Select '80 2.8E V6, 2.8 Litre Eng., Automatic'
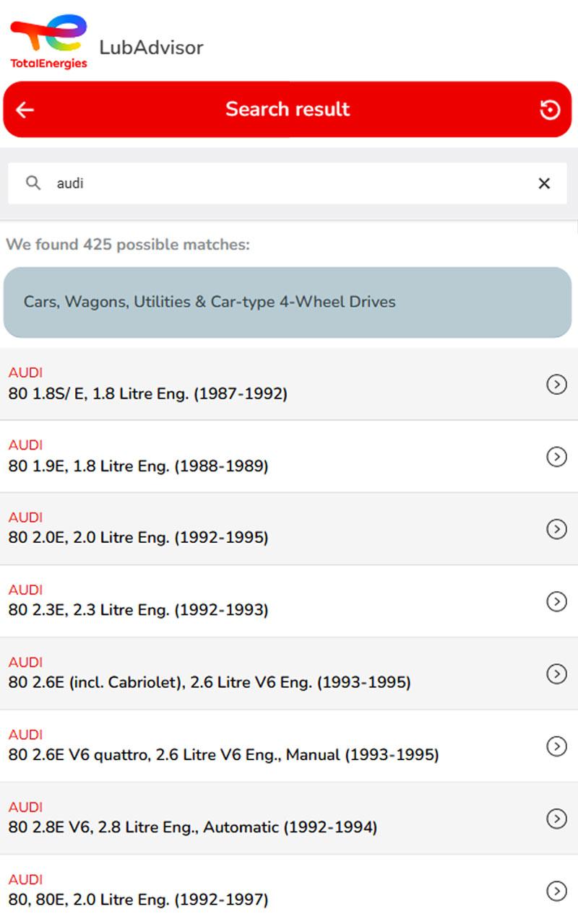Image resolution: width=578 pixels, height=924 pixels. tap(193, 827)
